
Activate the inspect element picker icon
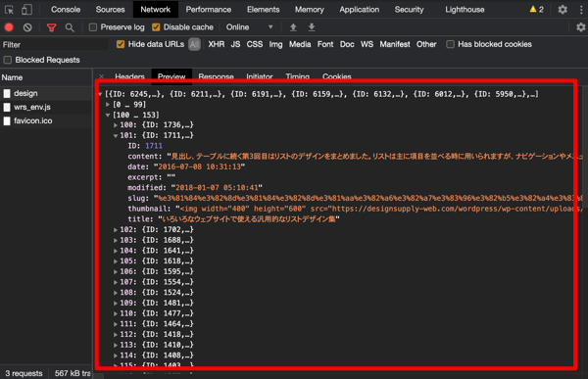(10, 10)
